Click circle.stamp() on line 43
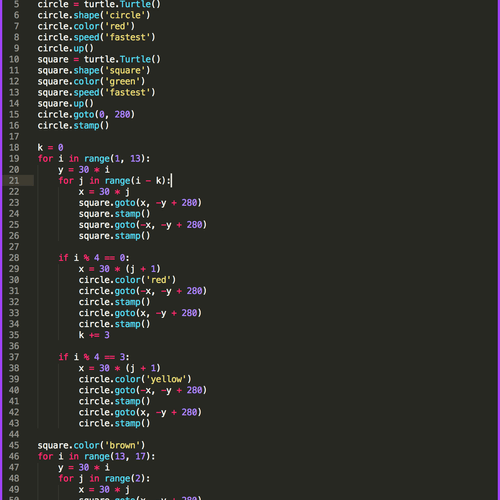500x500 pixels. pyautogui.click(x=114, y=423)
